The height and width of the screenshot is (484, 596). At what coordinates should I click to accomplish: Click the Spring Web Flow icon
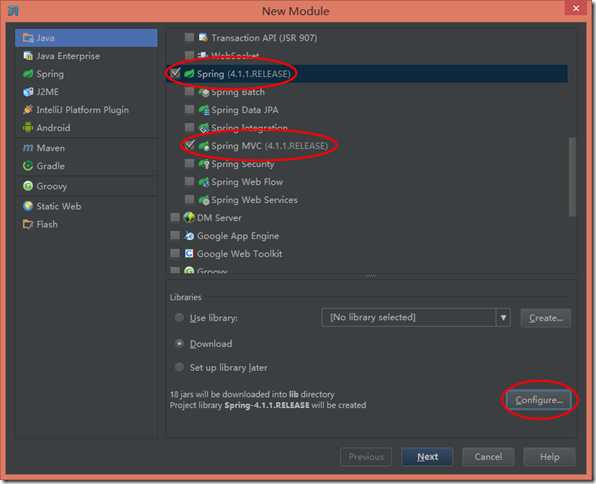[x=204, y=182]
